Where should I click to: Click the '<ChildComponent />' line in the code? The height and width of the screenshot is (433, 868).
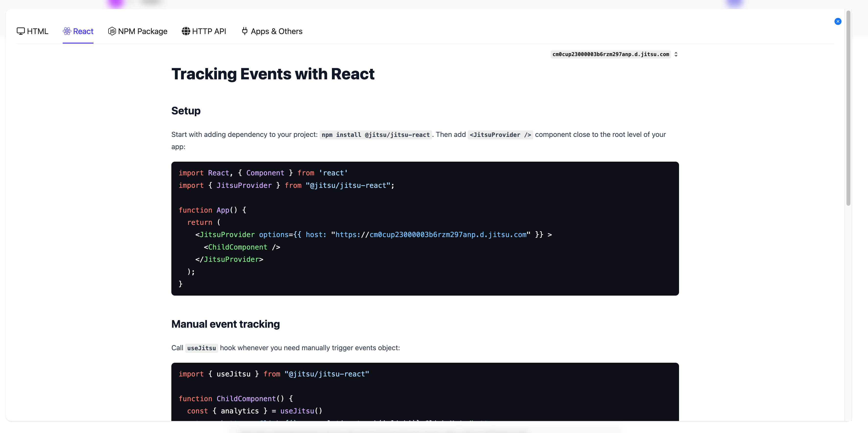tap(242, 247)
